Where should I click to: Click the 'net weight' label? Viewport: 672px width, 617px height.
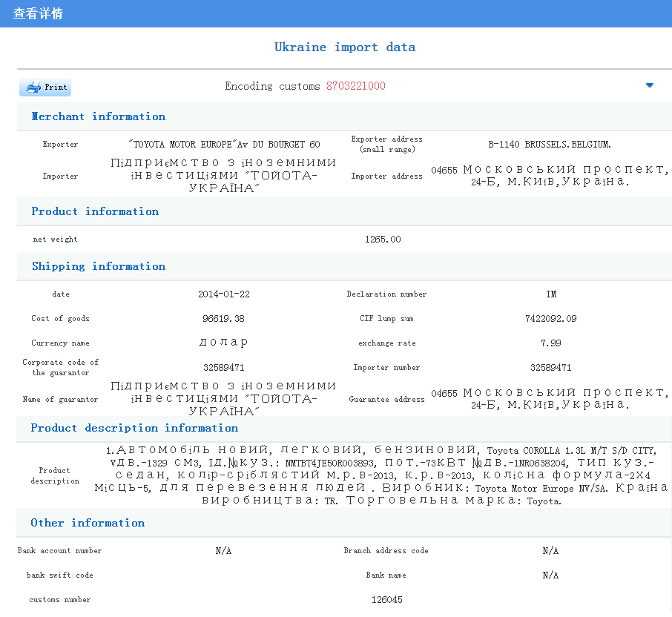56,239
